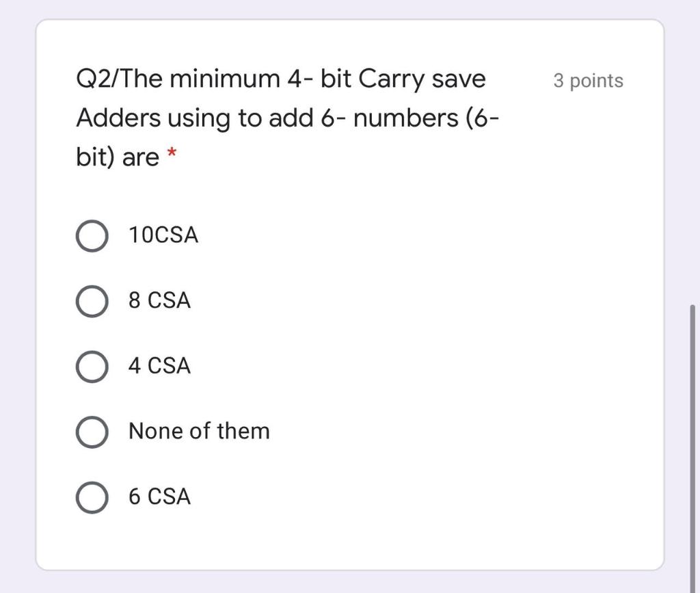Select the 4 CSA answer option
Viewport: 700px width, 593px height.
tap(92, 366)
